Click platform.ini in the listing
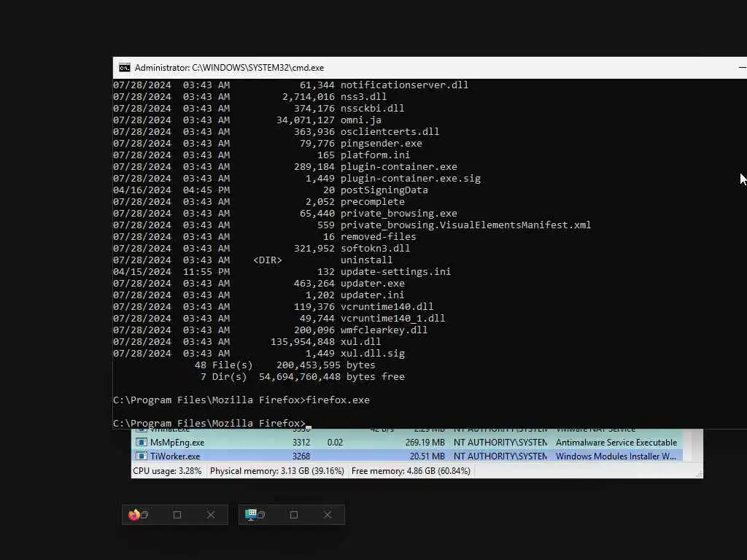 point(375,155)
